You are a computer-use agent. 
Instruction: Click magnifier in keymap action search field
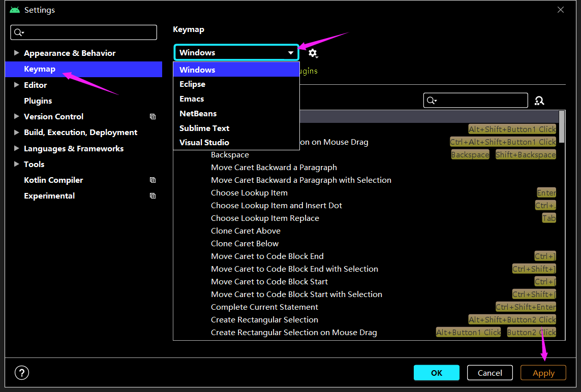click(x=432, y=101)
